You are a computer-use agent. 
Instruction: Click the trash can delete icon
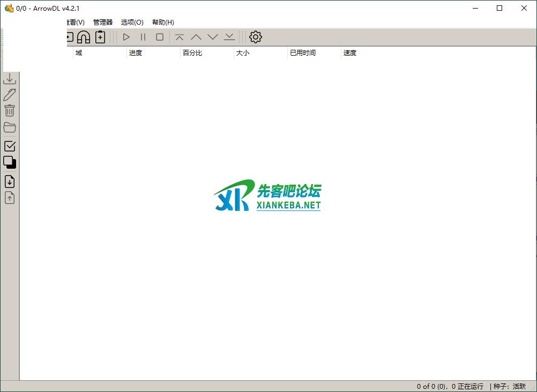point(10,111)
